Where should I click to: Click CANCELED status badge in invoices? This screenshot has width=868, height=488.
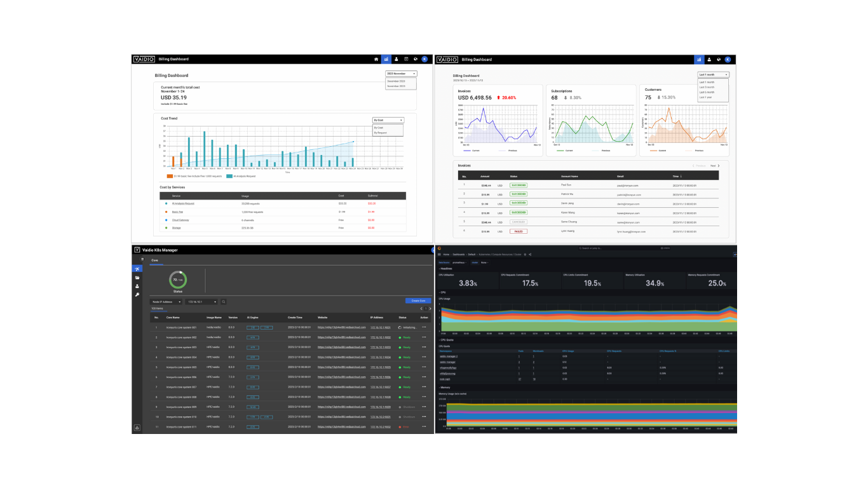tap(519, 222)
